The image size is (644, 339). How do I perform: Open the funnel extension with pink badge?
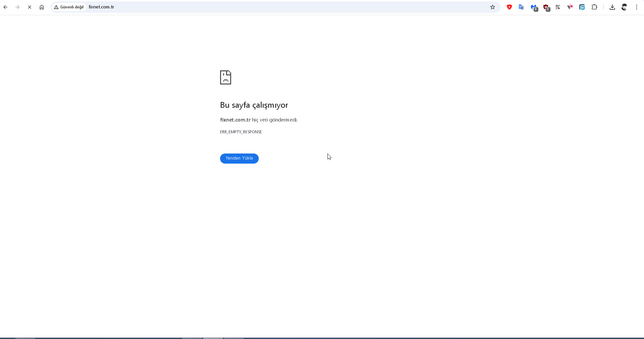570,7
